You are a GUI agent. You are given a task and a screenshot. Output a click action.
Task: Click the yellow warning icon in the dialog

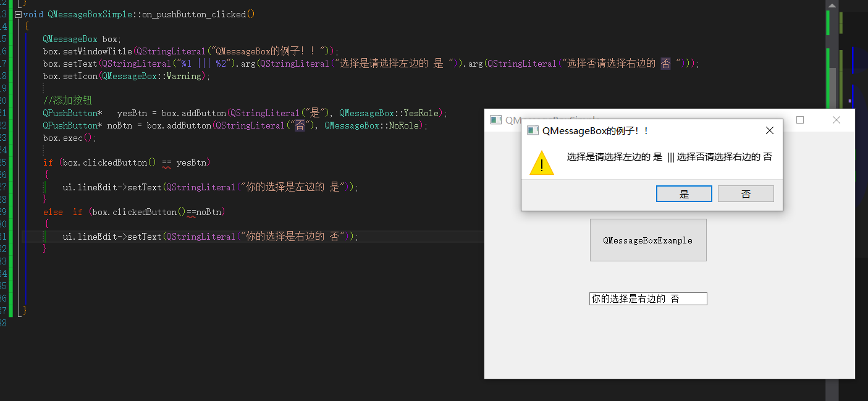pos(542,163)
